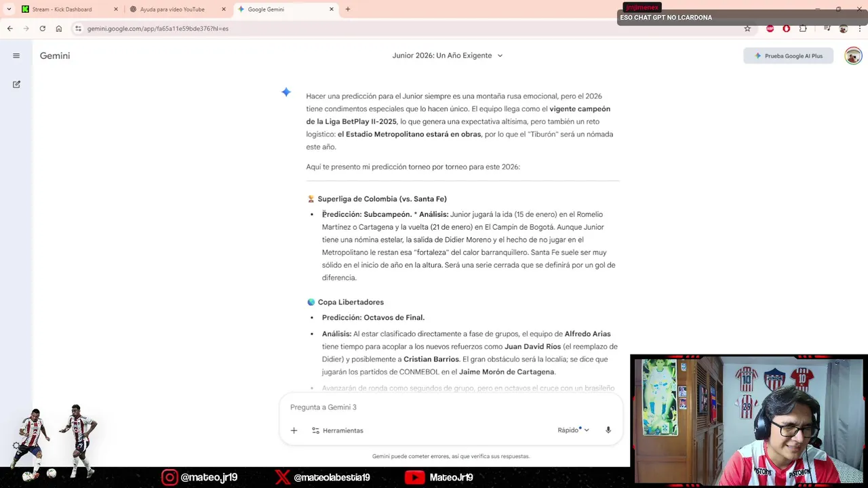Viewport: 868px width, 488px height.
Task: Open the media control icon in toolbar
Action: (827, 28)
